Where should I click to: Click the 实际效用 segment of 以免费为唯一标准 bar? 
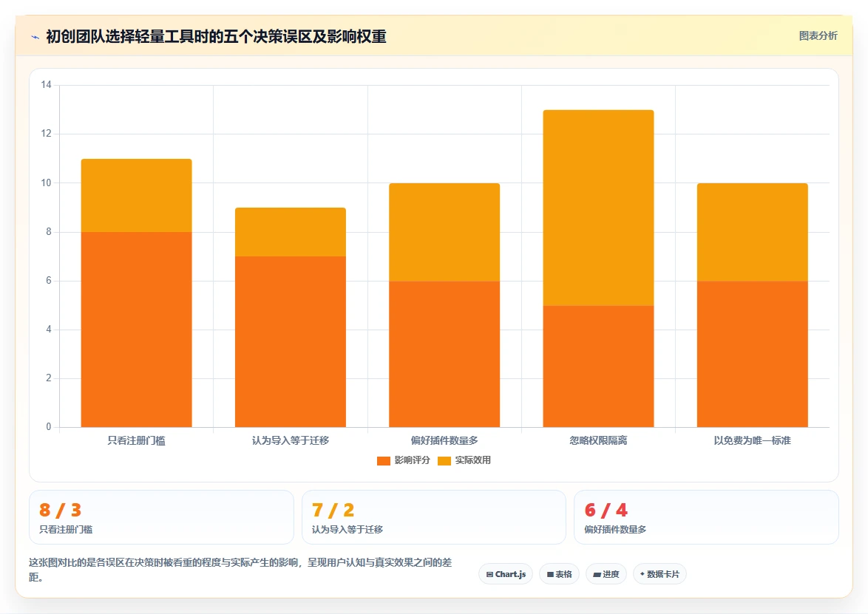tap(753, 232)
